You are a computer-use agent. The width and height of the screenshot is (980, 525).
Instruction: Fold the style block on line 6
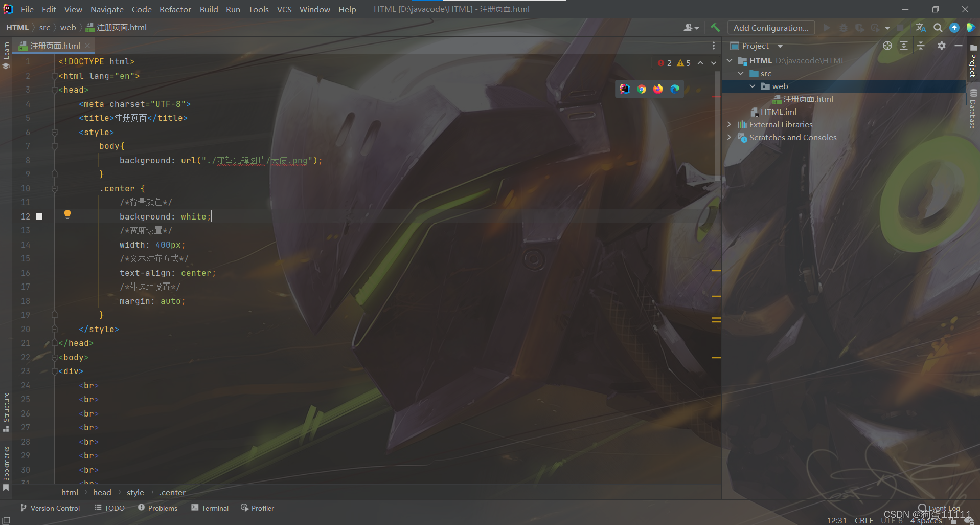(x=54, y=132)
